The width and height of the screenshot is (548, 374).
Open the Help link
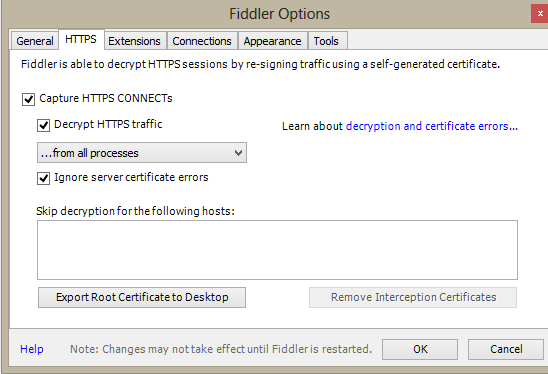(x=32, y=349)
